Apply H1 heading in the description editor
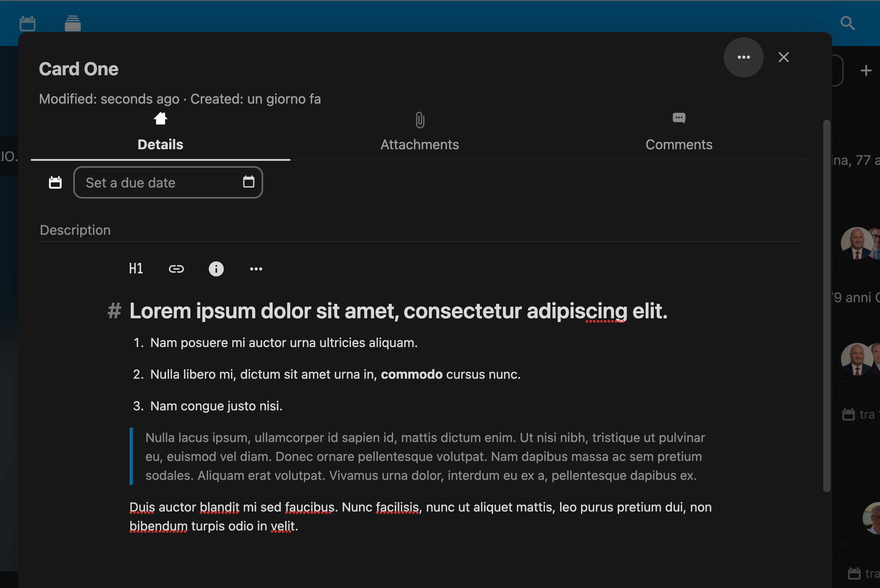Screen dimensions: 880x588 136,269
